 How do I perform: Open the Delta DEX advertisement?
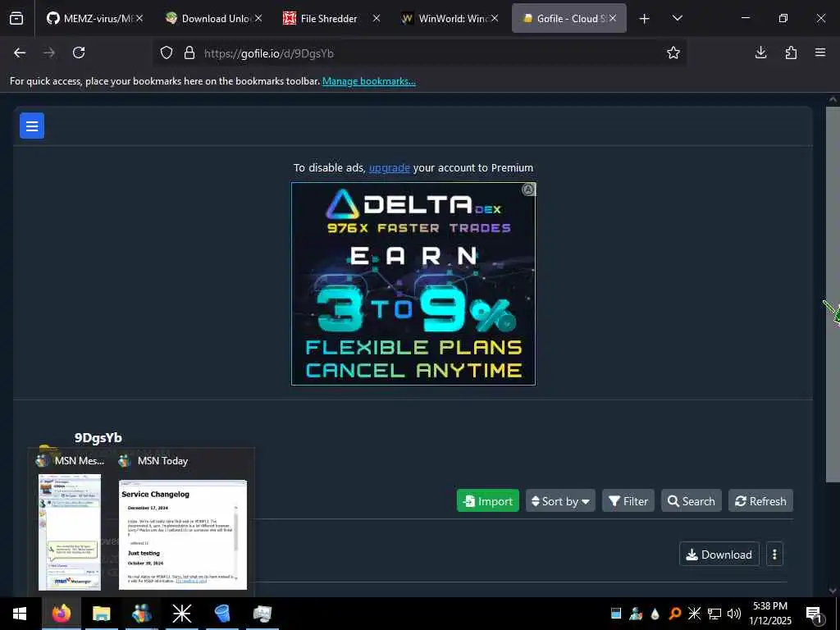413,284
